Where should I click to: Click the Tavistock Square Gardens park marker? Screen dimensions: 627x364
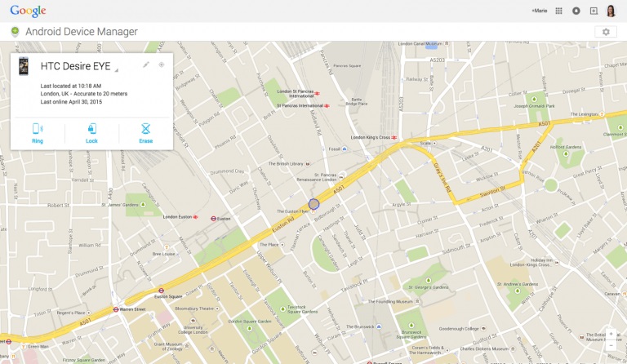(283, 309)
